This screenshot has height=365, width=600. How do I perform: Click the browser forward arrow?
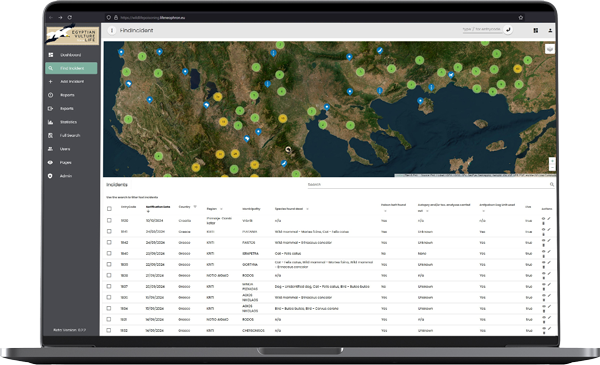(x=60, y=17)
